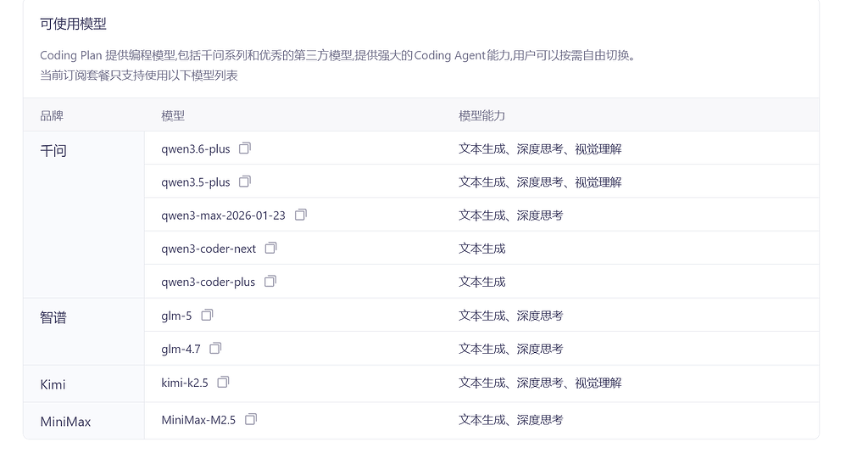Image resolution: width=868 pixels, height=470 pixels.
Task: Click the 品牌 column header
Action: point(52,116)
